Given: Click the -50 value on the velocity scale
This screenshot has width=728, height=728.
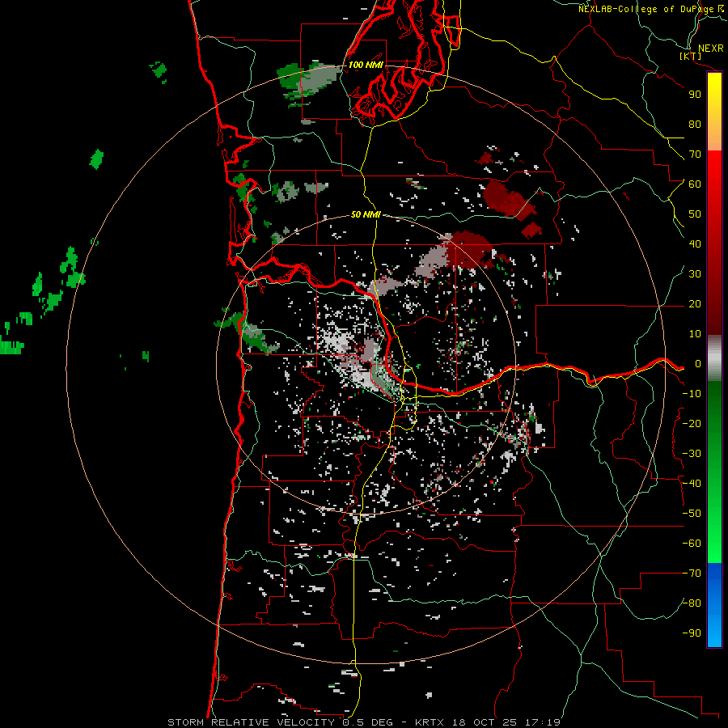Looking at the screenshot, I should tap(692, 514).
